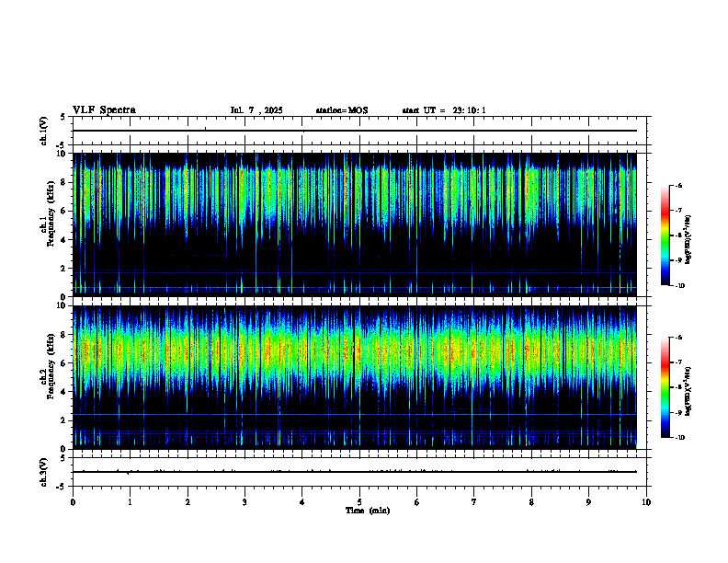
Task: Click the "2" kHz tick of ch.1 spectrogram
Action: [64, 269]
